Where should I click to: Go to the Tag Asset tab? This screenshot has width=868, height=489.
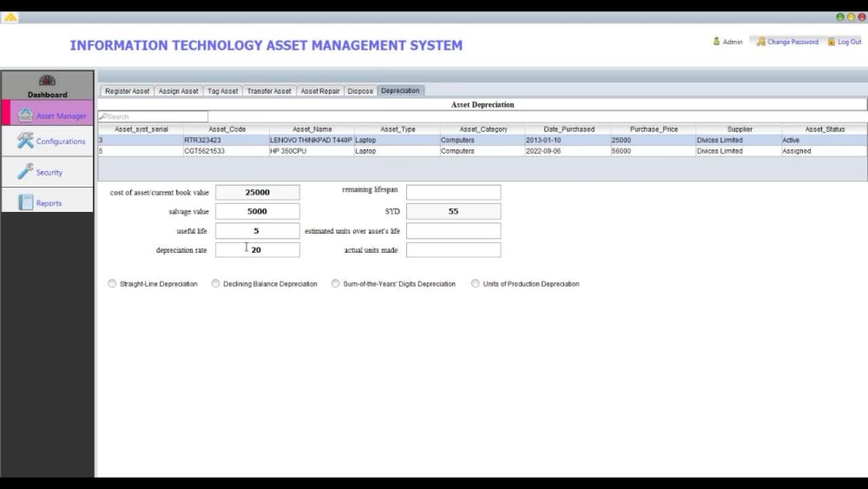[222, 91]
